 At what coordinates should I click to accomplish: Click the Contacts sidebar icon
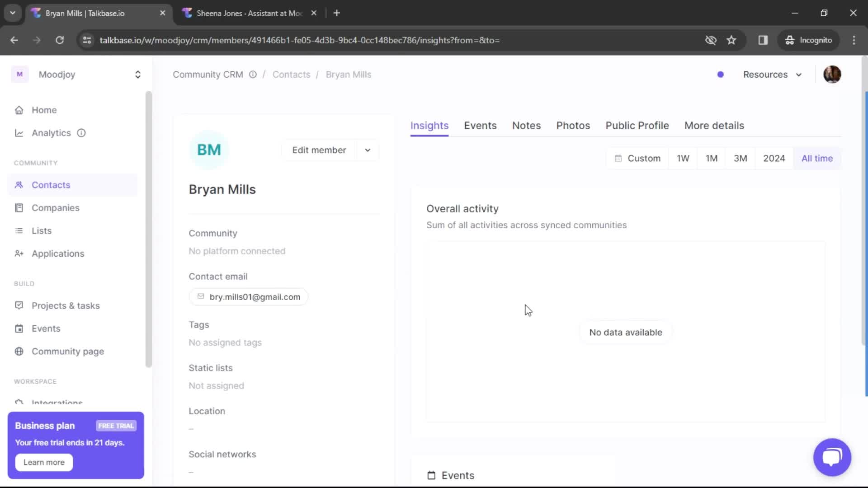point(19,185)
